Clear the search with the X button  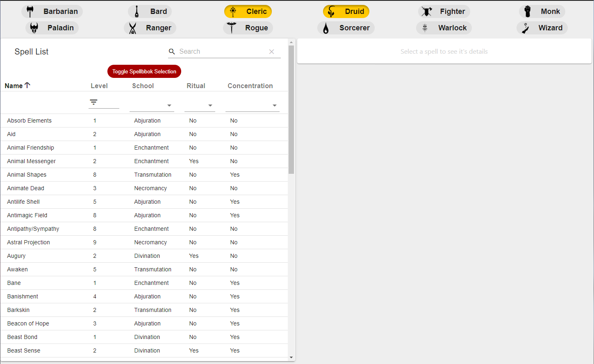pos(271,52)
